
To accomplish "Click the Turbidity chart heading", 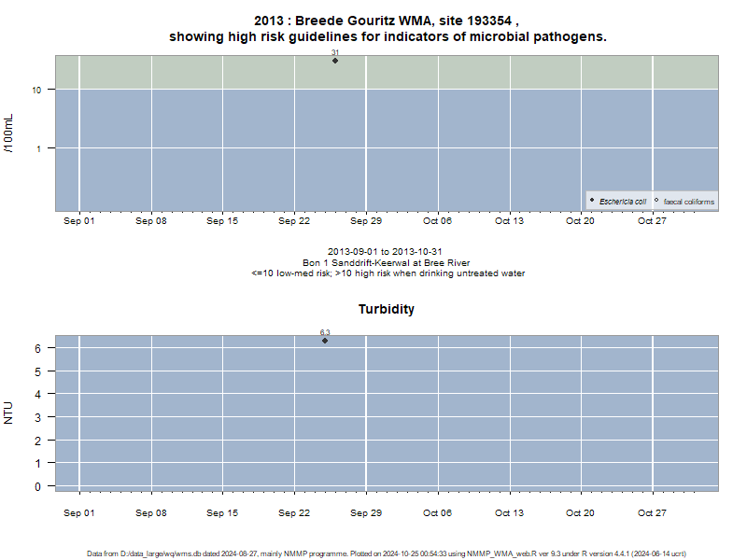I will pos(387,309).
